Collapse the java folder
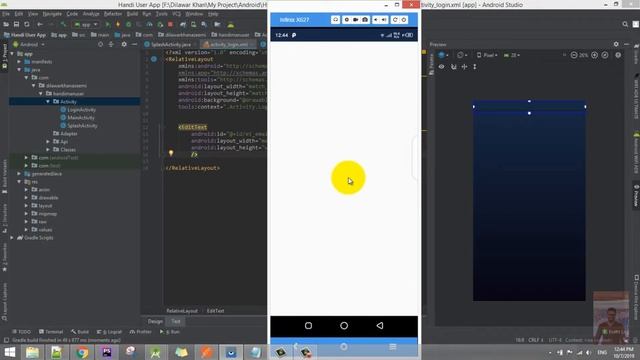 (x=19, y=70)
